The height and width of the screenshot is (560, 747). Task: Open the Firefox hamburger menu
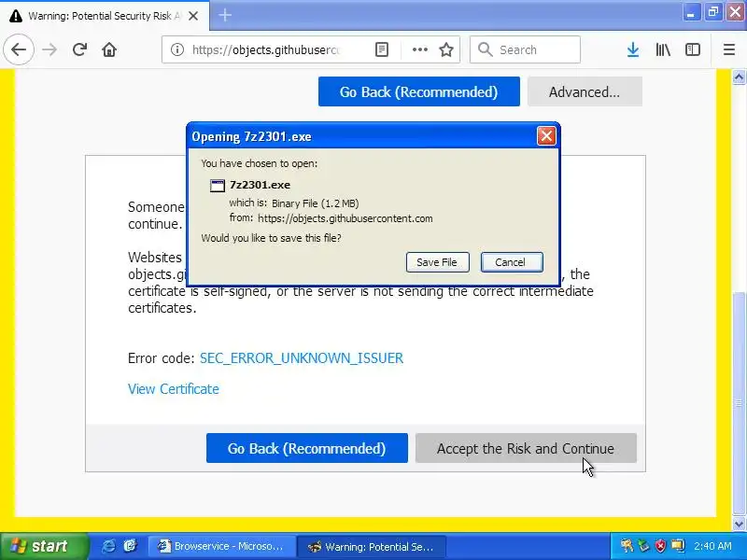tap(729, 49)
